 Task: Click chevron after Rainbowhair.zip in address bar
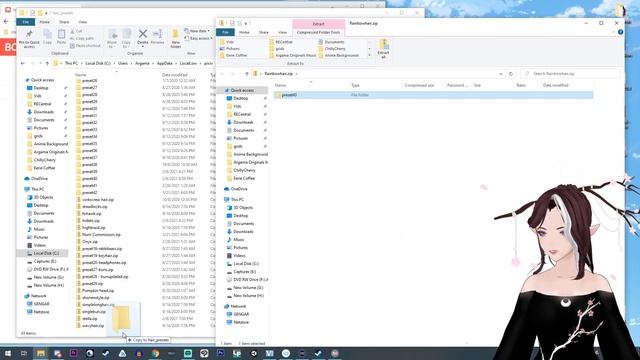click(x=297, y=74)
